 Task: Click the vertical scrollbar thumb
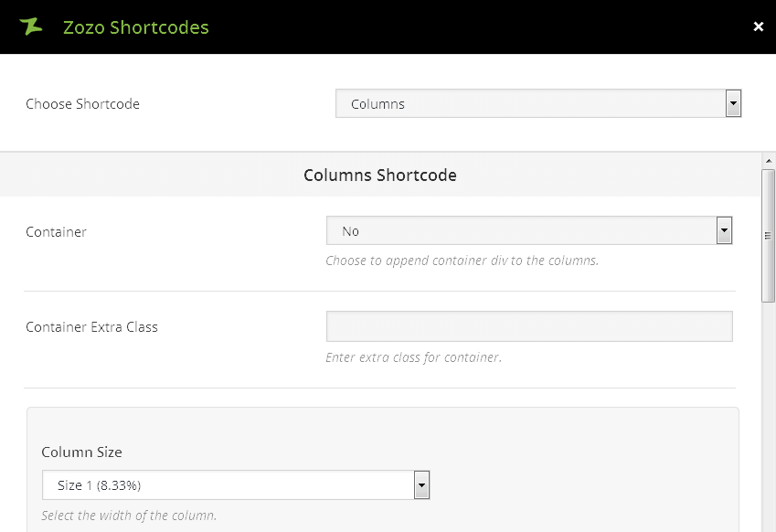coord(768,235)
